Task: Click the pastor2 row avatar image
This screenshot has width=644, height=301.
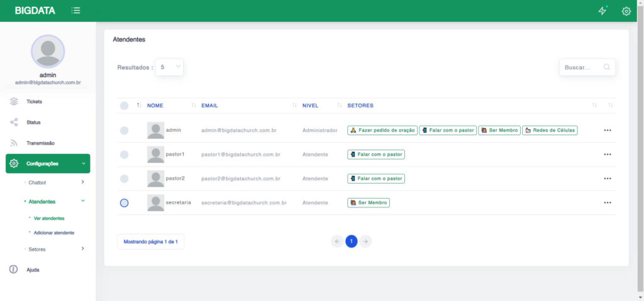Action: point(156,178)
